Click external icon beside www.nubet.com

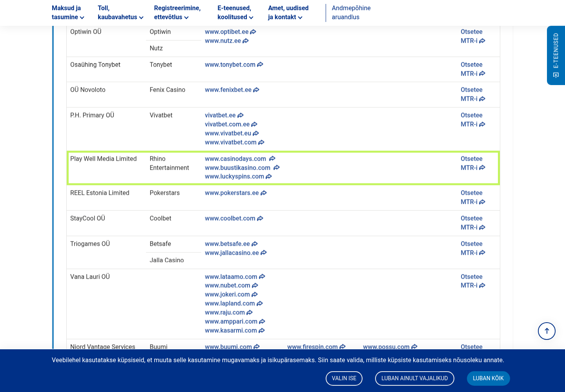pyautogui.click(x=255, y=285)
